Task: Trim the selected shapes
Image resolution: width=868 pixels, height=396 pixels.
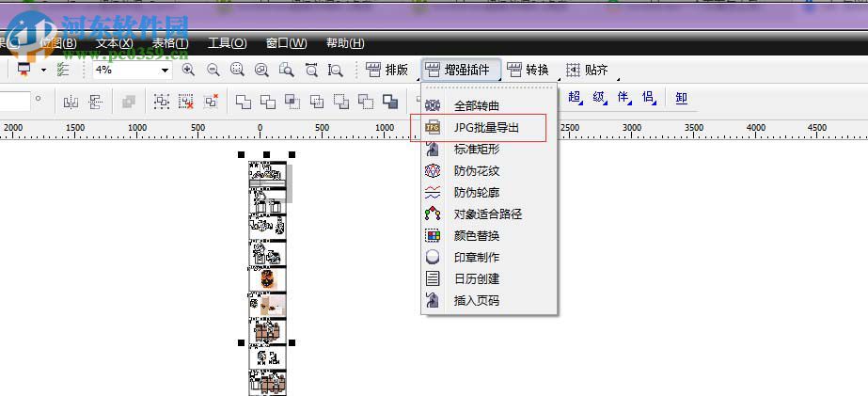Action: (268, 102)
